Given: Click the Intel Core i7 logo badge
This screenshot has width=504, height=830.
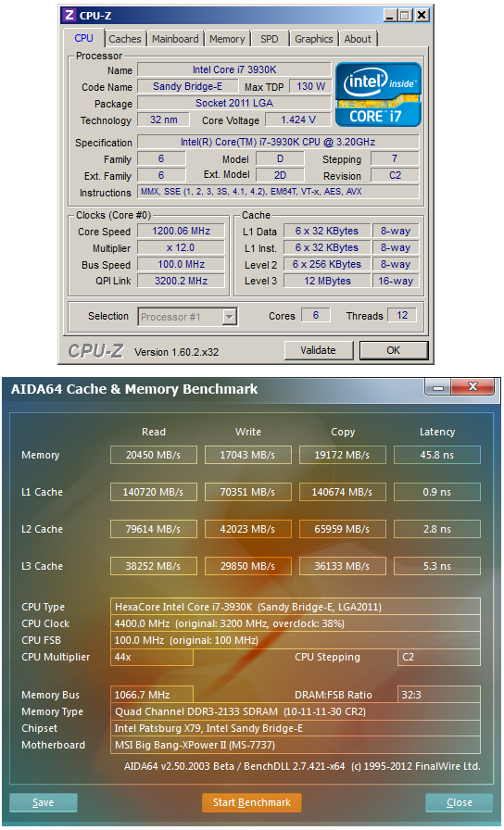Looking at the screenshot, I should (379, 94).
